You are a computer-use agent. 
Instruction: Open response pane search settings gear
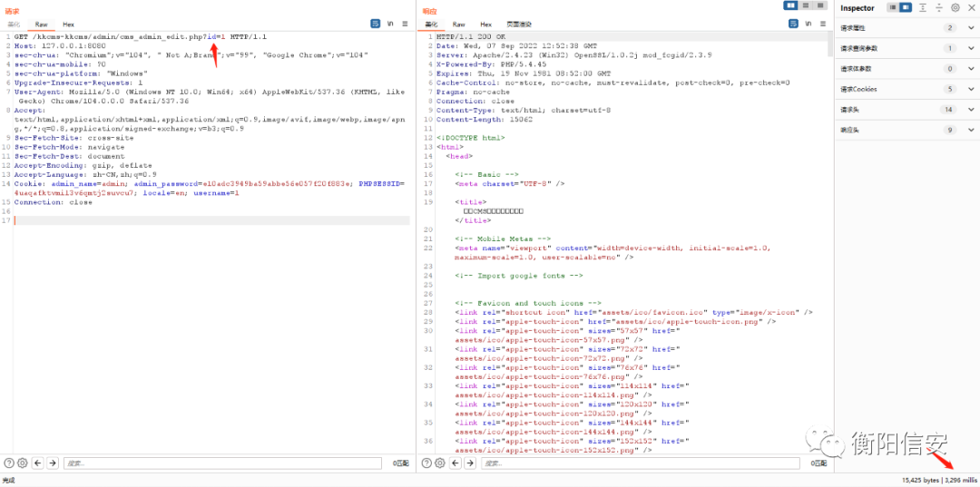coord(440,463)
